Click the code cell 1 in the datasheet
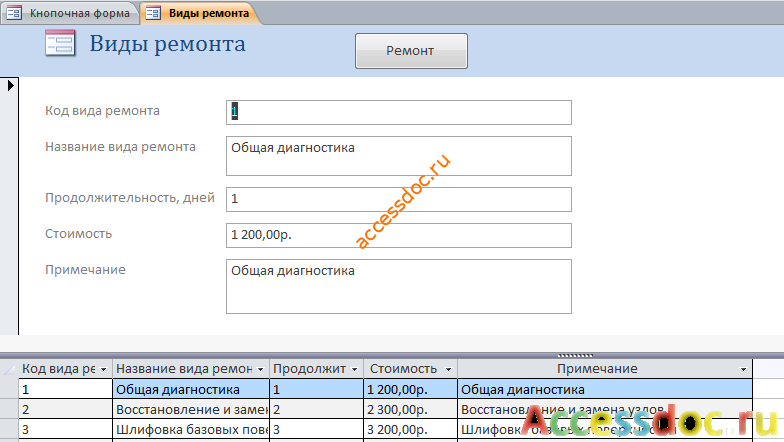 (x=66, y=389)
